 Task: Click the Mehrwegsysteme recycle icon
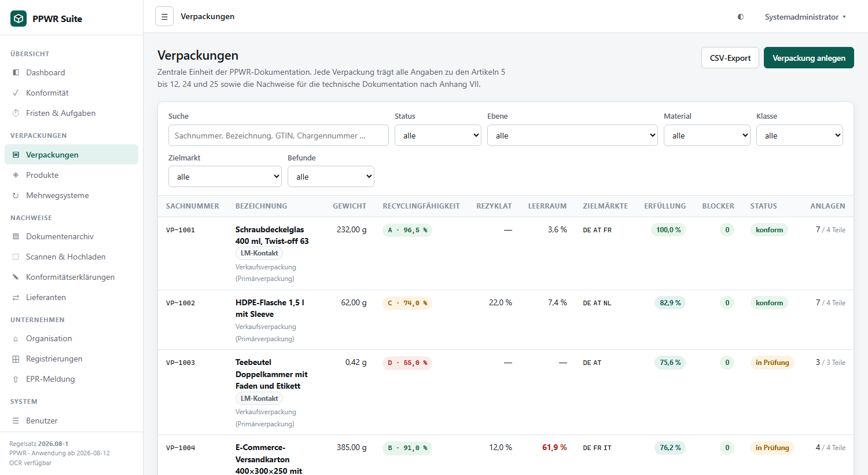coord(16,195)
